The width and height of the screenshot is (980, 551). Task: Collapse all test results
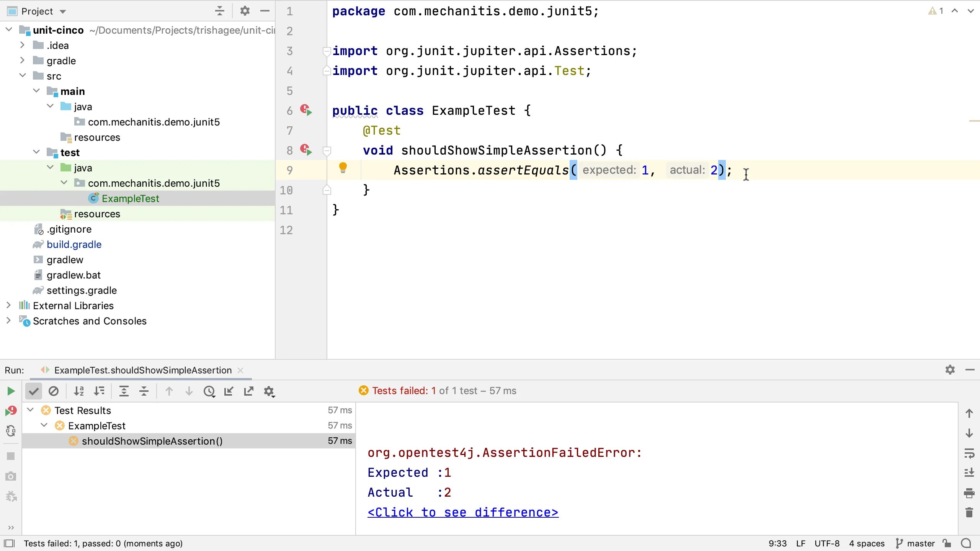[x=144, y=391]
